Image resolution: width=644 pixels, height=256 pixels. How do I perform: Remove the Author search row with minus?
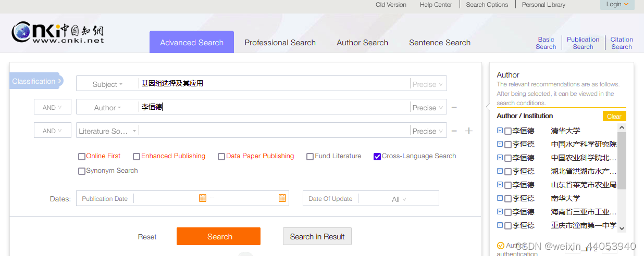point(454,108)
